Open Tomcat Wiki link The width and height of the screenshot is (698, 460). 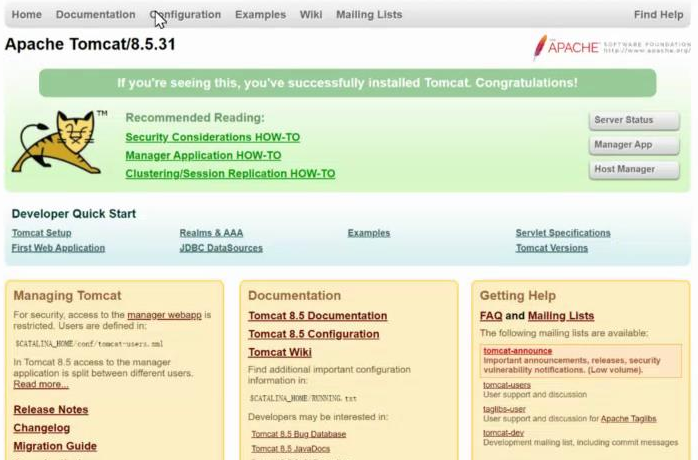280,352
